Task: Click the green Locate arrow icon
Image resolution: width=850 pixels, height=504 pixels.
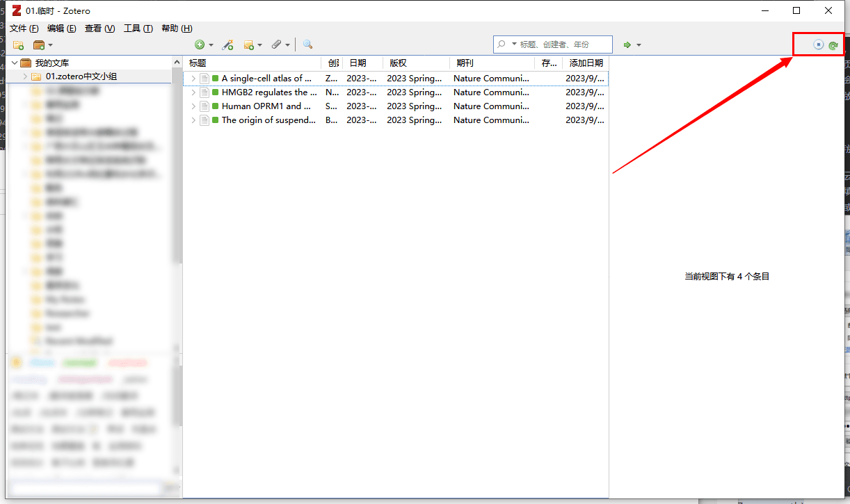Action: [627, 45]
